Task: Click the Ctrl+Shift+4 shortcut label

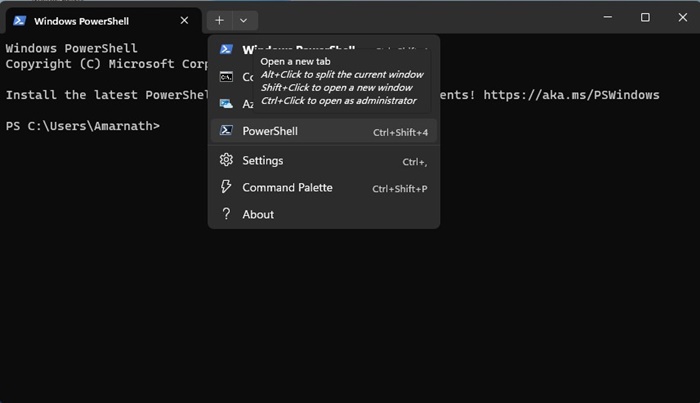Action: 400,133
